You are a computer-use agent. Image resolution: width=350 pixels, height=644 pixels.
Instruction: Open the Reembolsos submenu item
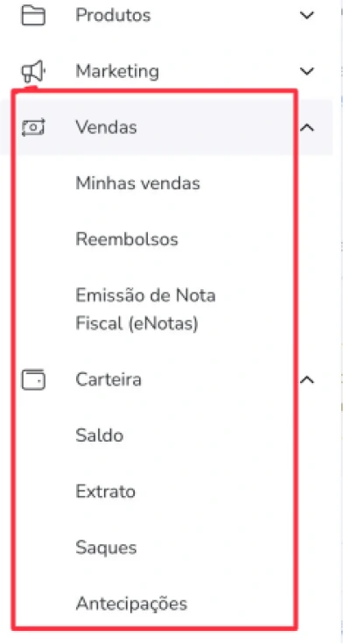point(127,239)
